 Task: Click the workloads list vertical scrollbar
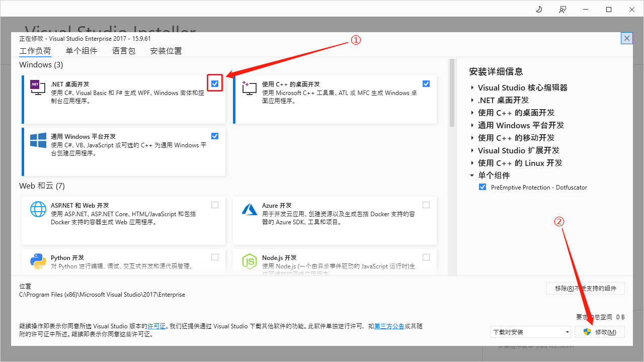pos(452,93)
